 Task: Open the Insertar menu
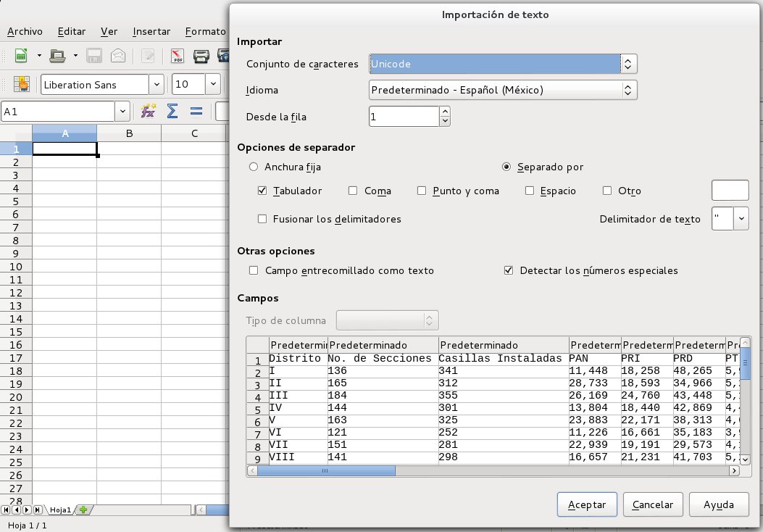(x=151, y=31)
